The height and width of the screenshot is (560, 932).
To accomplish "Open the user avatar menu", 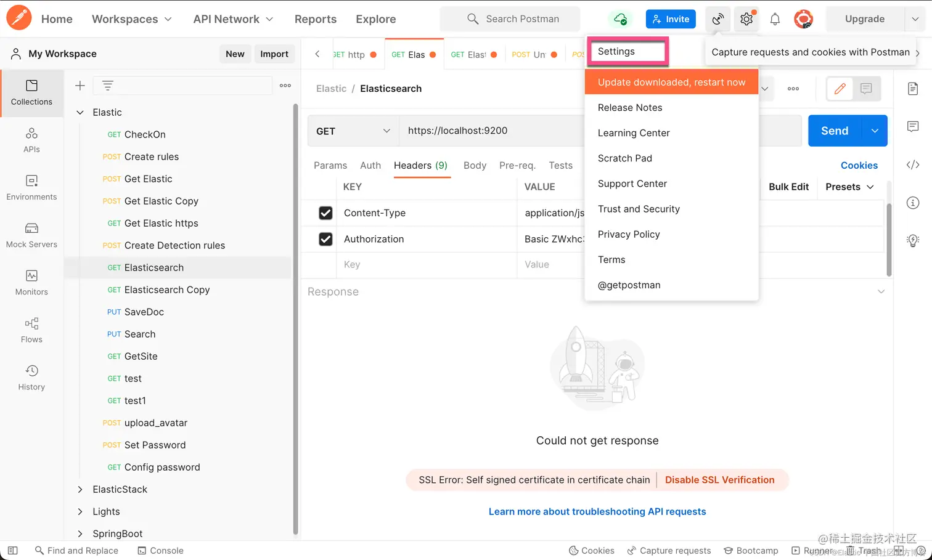I will pyautogui.click(x=803, y=19).
